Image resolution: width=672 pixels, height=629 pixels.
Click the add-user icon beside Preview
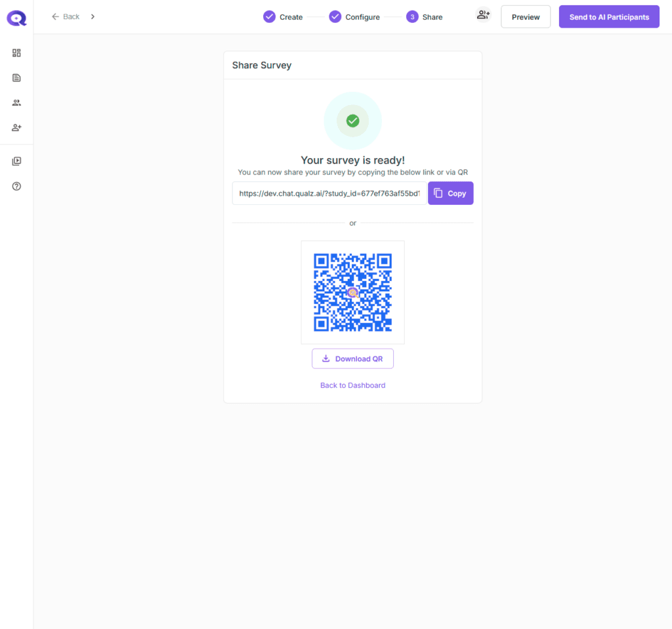483,16
